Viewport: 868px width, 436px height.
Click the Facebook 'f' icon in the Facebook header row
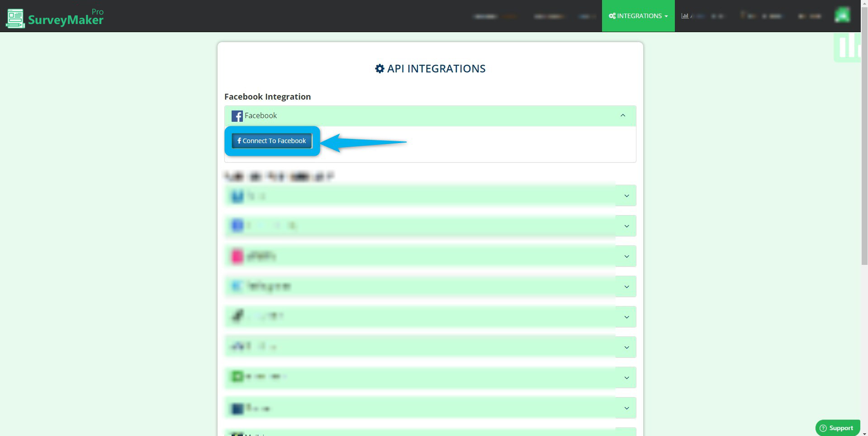237,115
